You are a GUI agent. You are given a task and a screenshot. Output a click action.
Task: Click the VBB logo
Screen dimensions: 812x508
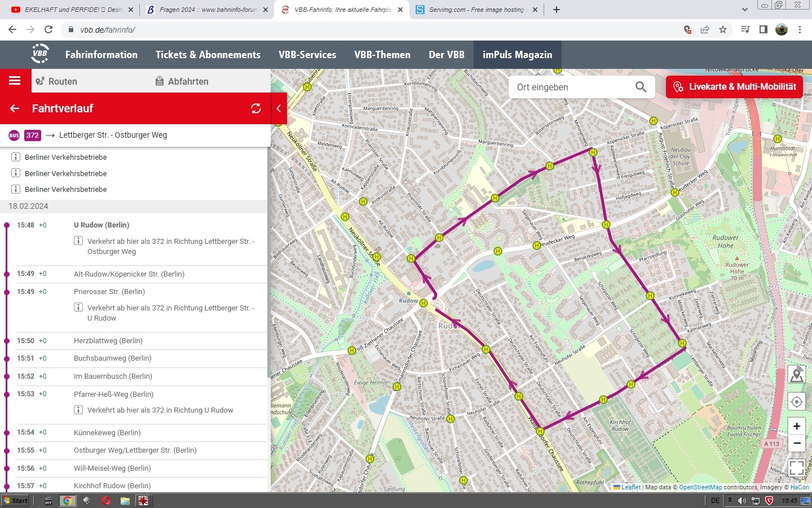click(40, 54)
